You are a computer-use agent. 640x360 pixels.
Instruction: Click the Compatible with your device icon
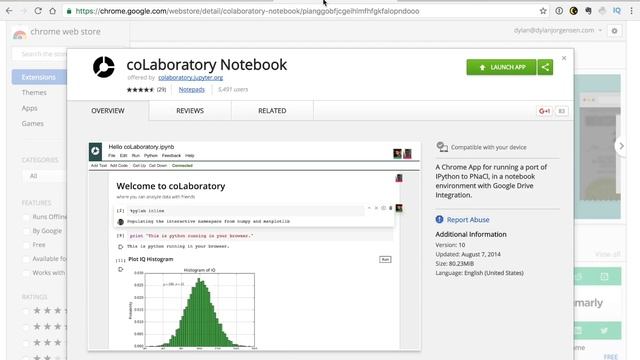442,147
